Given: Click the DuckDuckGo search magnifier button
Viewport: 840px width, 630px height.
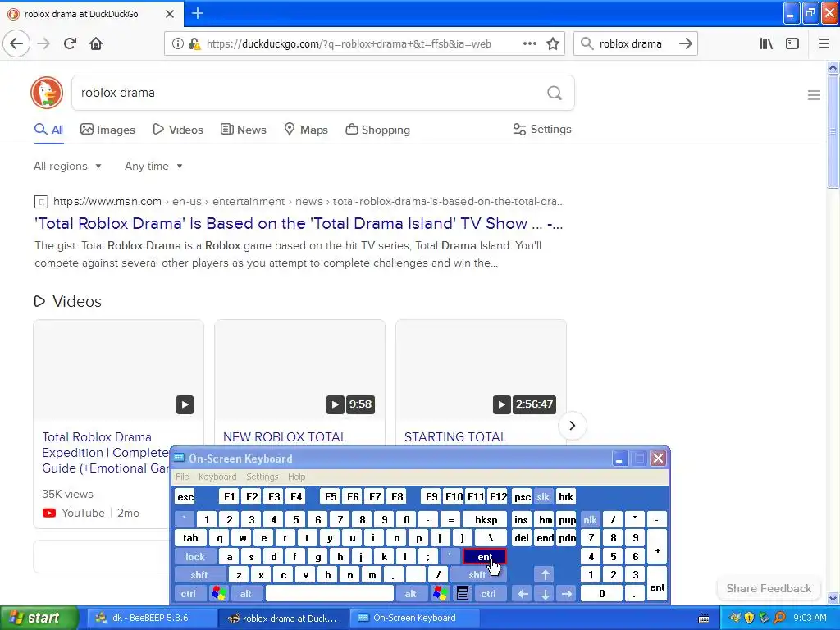Looking at the screenshot, I should 555,93.
